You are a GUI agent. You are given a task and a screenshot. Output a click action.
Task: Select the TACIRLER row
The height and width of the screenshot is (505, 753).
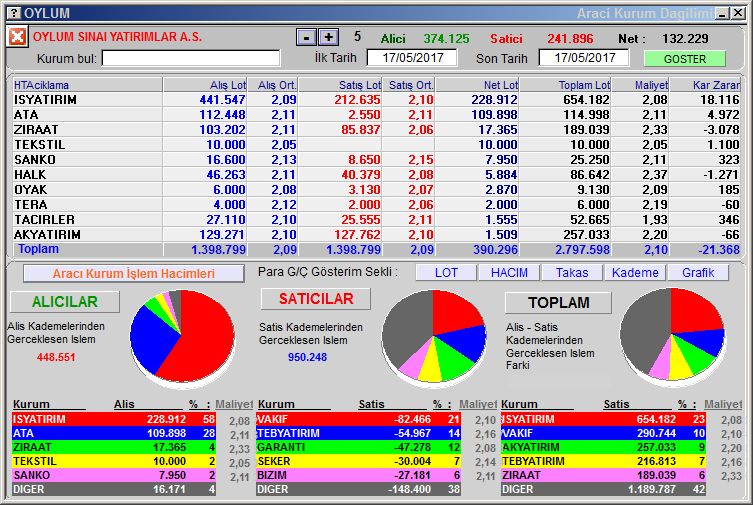coord(376,219)
